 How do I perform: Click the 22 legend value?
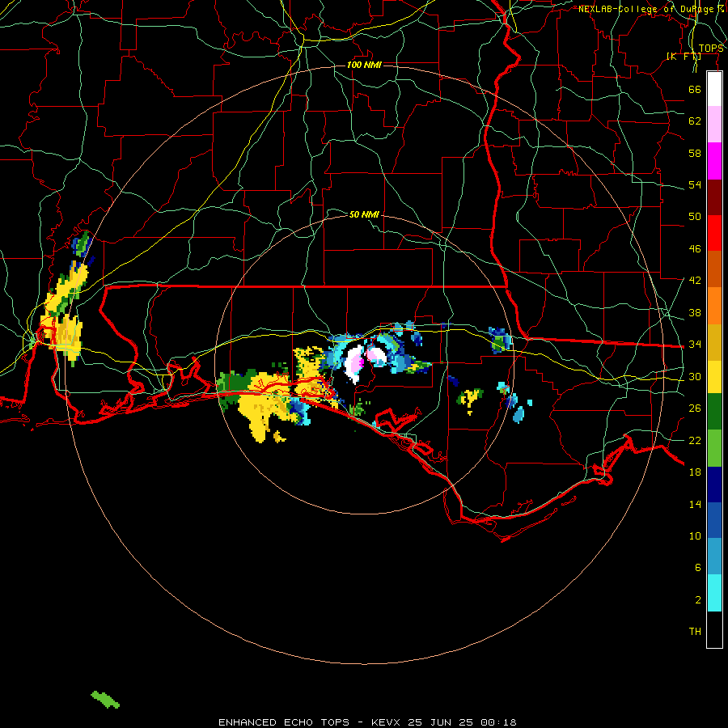[x=695, y=440]
